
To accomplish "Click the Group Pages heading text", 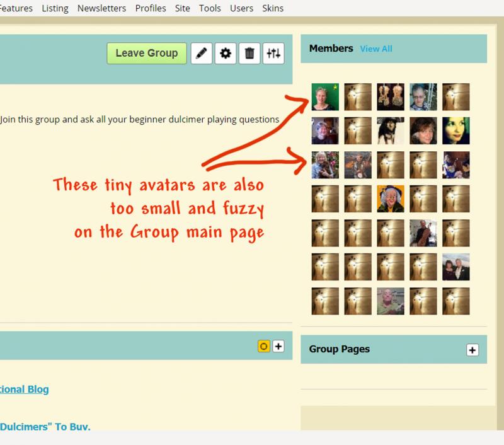I will [340, 349].
